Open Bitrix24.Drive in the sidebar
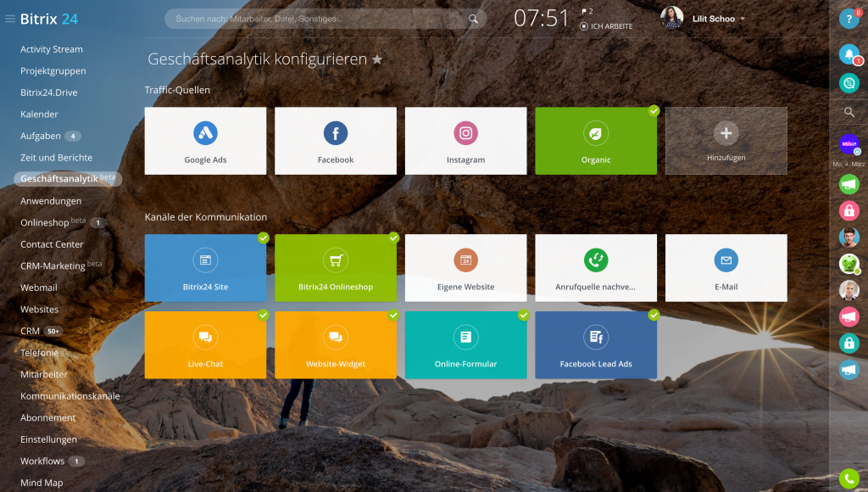Screen dimensions: 868x492 tap(48, 92)
